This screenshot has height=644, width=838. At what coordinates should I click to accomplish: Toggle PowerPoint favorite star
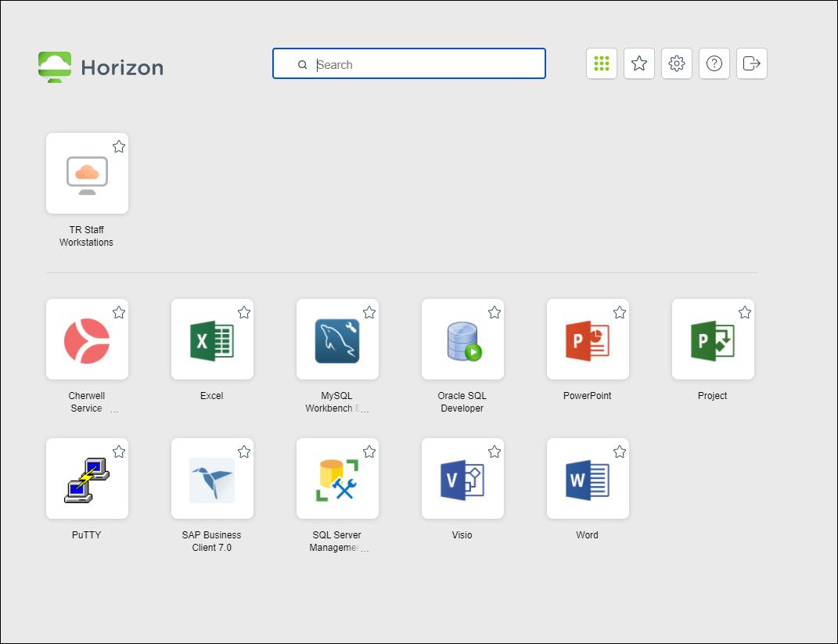click(620, 312)
